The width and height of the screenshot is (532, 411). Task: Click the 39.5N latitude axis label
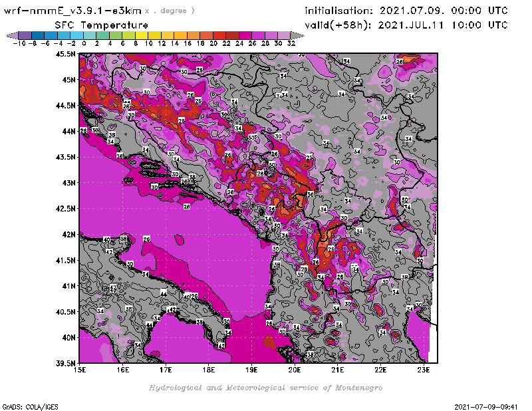point(65,364)
